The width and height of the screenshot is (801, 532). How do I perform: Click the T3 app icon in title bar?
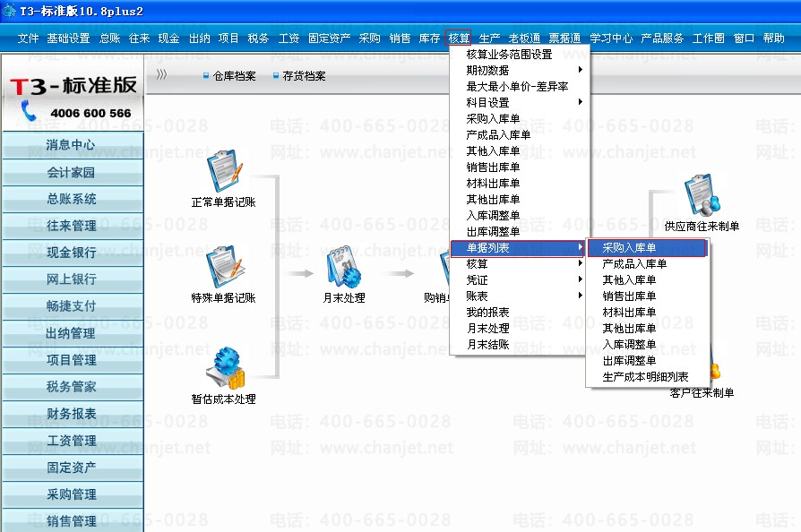(x=9, y=11)
